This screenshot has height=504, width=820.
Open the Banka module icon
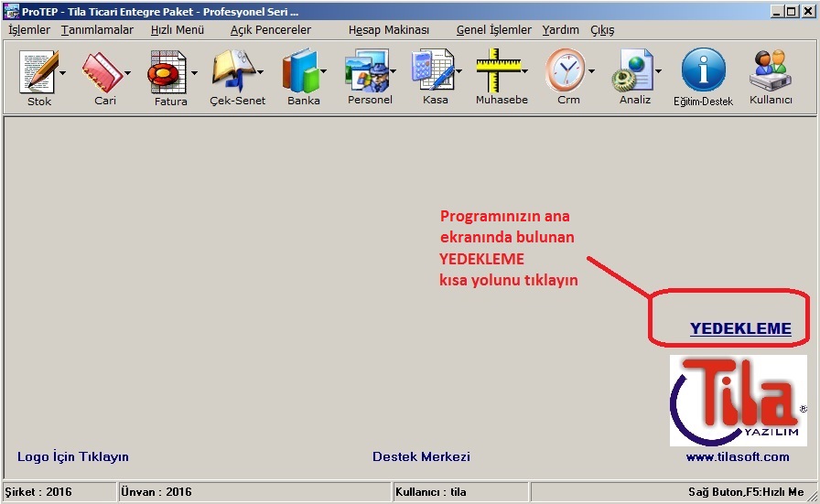pos(300,72)
